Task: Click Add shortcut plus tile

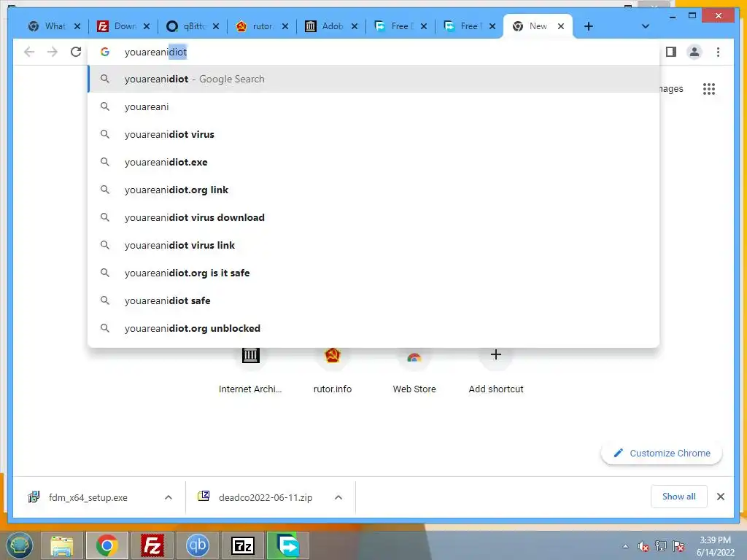Action: [x=496, y=369]
